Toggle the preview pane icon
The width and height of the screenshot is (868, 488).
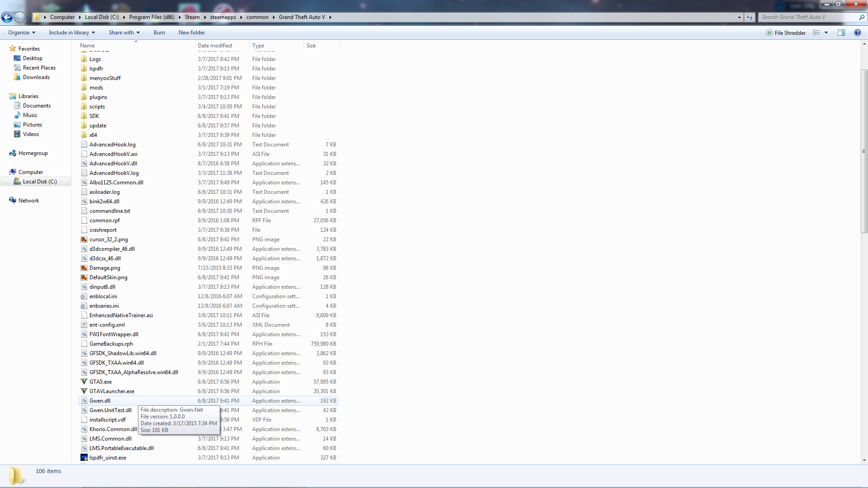841,33
